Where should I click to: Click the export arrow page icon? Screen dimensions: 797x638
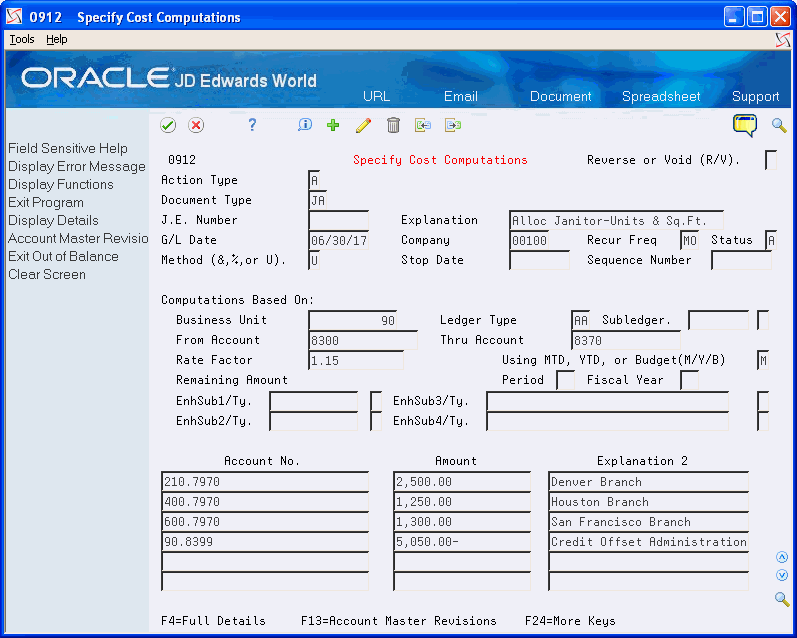click(453, 125)
